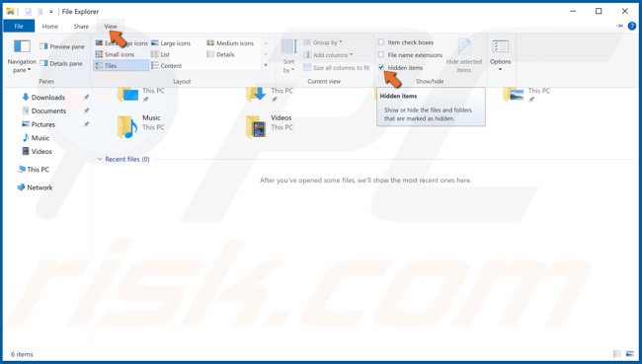Select Small icons layout

pos(115,54)
